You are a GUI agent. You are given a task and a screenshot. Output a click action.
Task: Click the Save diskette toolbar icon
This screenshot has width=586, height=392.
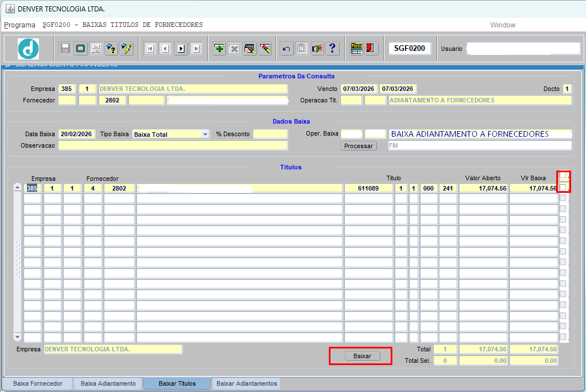pyautogui.click(x=65, y=49)
